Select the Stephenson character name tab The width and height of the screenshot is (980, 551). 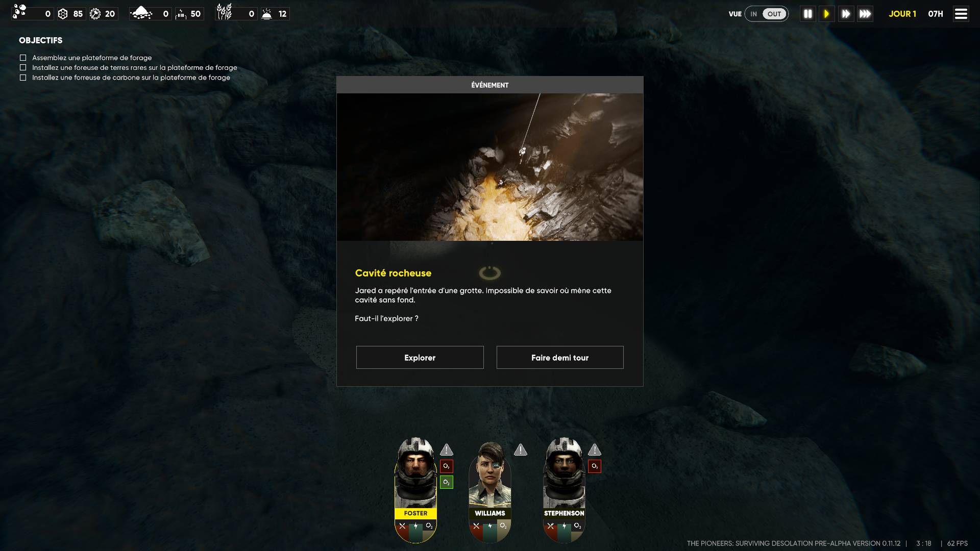[564, 513]
